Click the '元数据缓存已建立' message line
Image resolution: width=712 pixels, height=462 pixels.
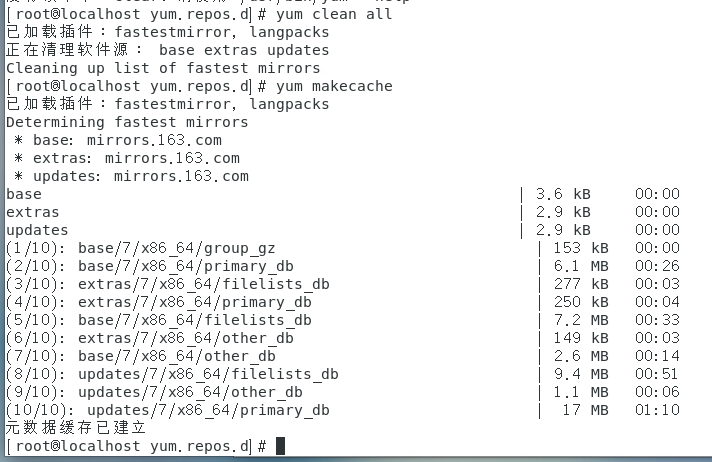[76, 428]
